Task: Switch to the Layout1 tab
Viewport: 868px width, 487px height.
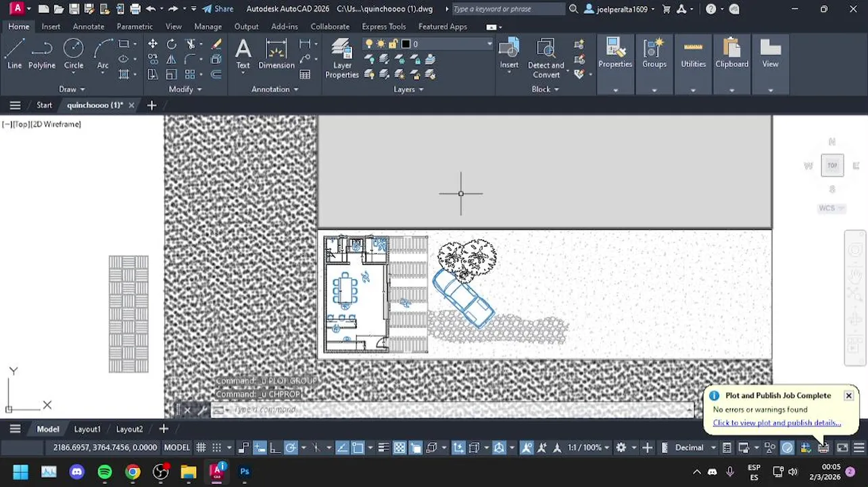Action: pyautogui.click(x=87, y=429)
